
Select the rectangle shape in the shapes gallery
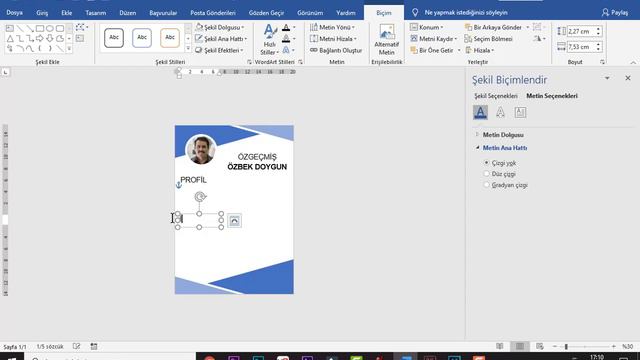click(40, 29)
